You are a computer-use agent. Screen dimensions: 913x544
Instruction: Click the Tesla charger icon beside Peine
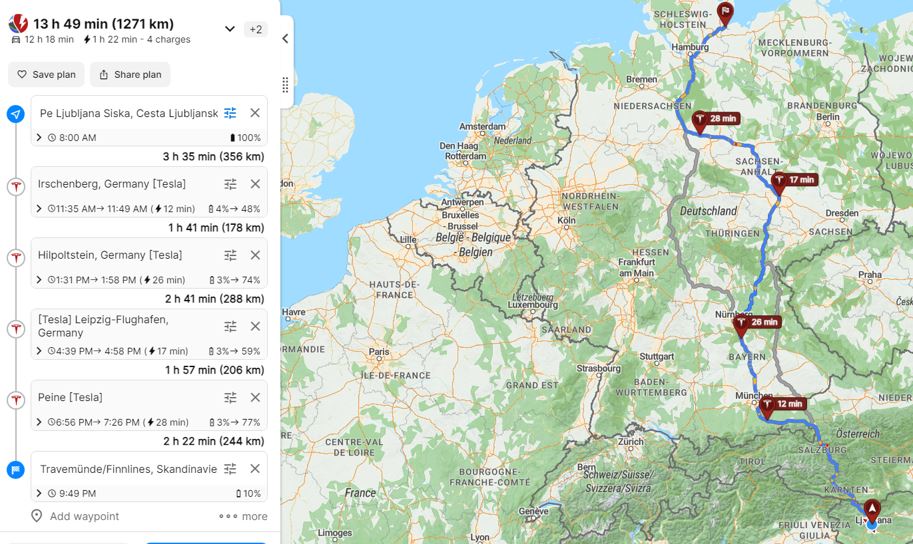[x=16, y=400]
